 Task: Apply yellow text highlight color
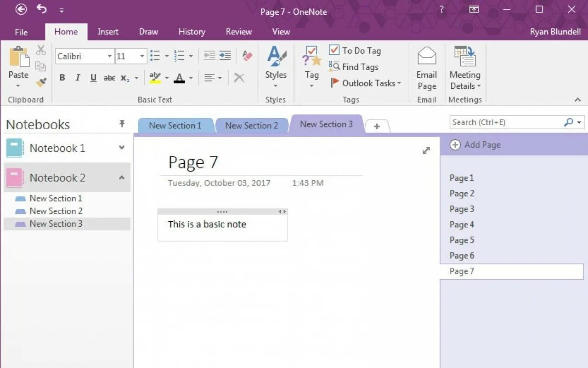tap(155, 78)
